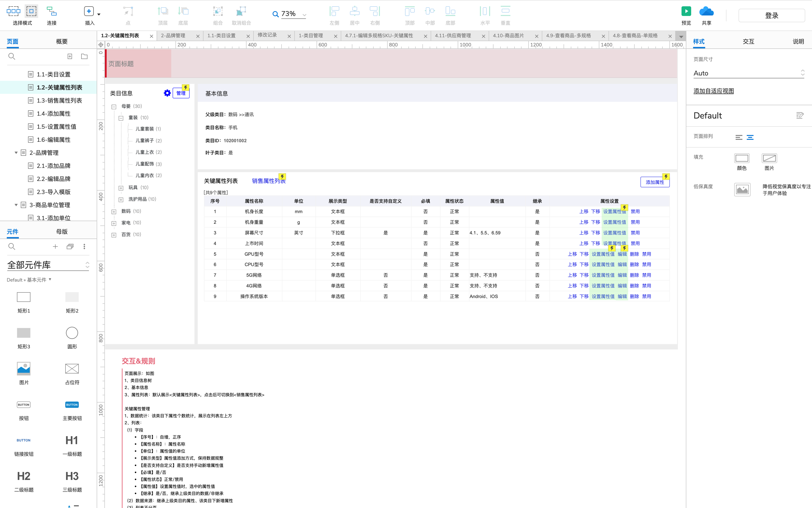812x508 pixels.
Task: Click the add folder icon
Action: (x=85, y=56)
